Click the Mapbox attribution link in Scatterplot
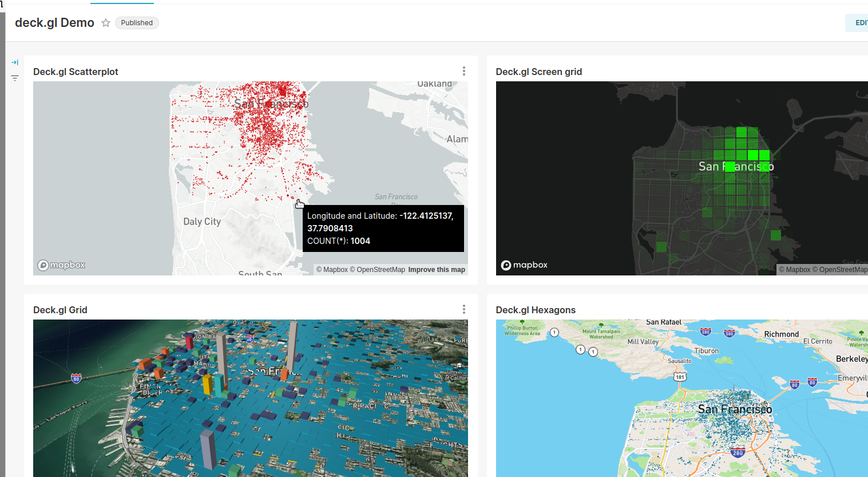The width and height of the screenshot is (868, 477). click(332, 270)
